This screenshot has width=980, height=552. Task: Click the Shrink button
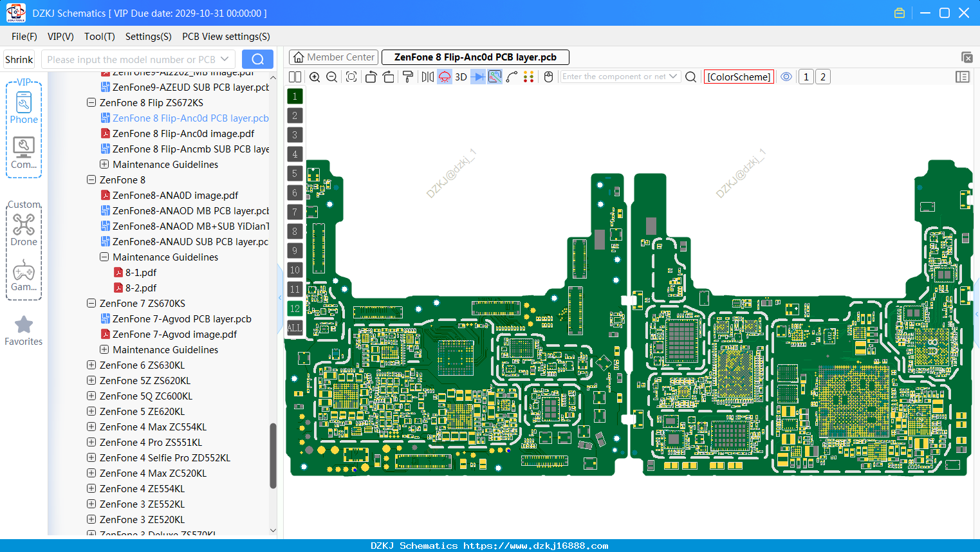[x=19, y=59]
